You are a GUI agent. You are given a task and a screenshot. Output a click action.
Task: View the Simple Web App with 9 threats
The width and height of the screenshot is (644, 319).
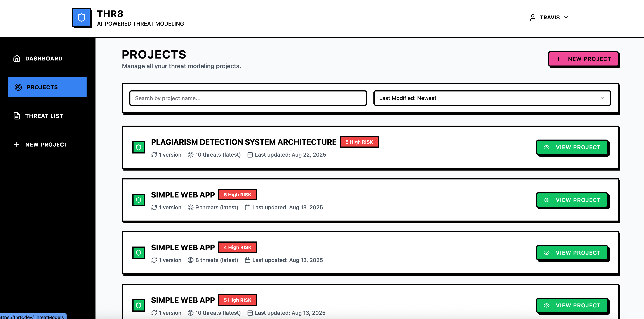pyautogui.click(x=572, y=200)
